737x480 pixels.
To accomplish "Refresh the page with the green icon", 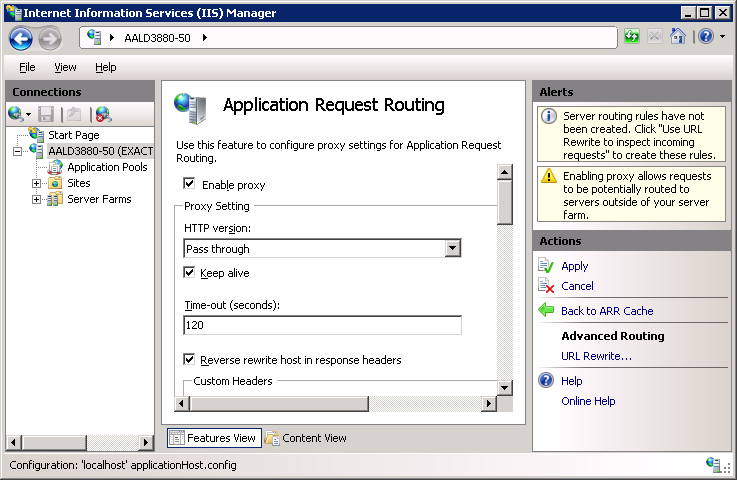I will click(x=632, y=36).
